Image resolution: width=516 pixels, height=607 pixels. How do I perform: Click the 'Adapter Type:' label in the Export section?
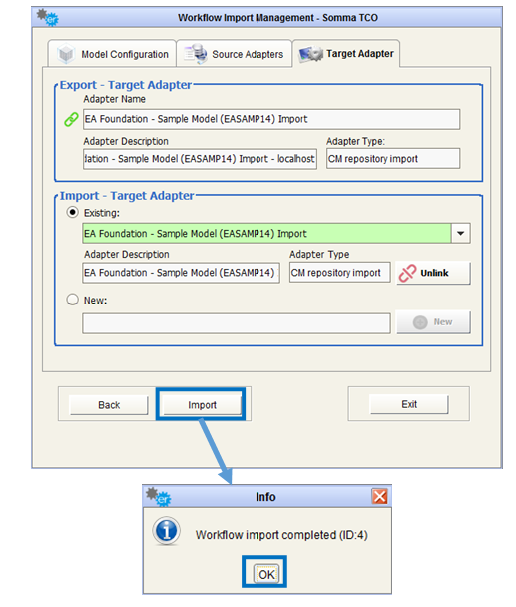click(x=355, y=141)
